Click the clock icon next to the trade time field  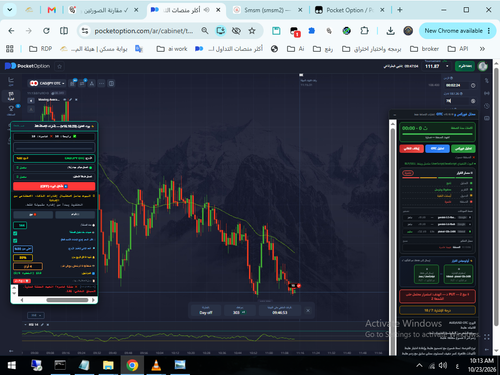click(473, 85)
